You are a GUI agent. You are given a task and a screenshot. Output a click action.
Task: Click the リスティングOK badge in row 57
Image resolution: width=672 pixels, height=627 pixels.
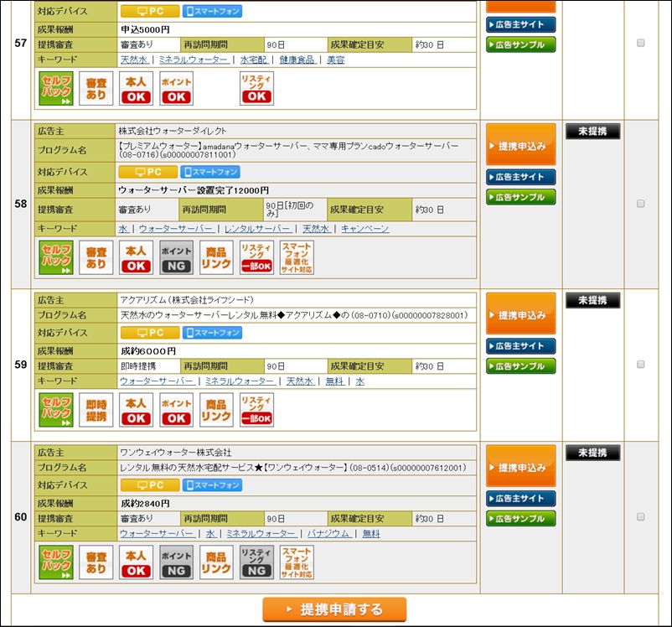[256, 88]
